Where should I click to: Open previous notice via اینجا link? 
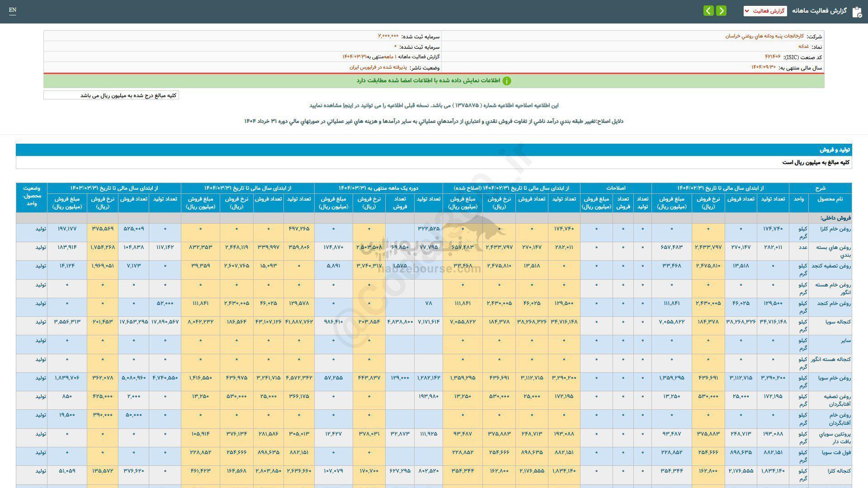point(349,105)
